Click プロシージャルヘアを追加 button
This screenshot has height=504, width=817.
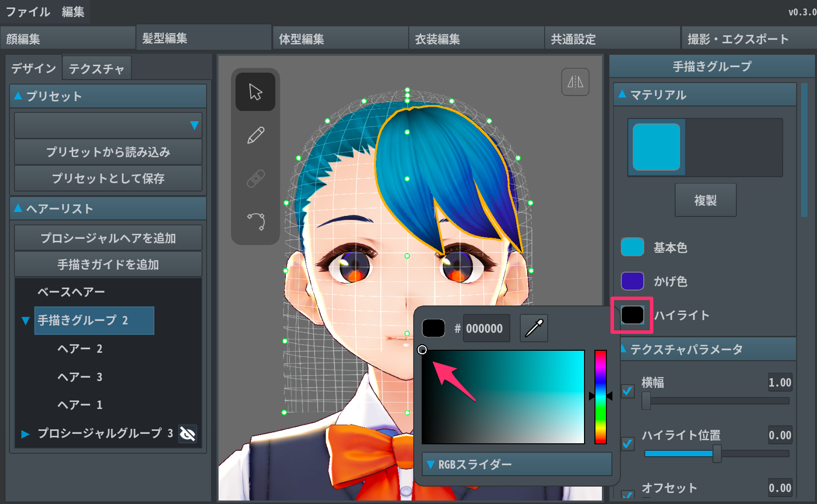[x=108, y=238]
